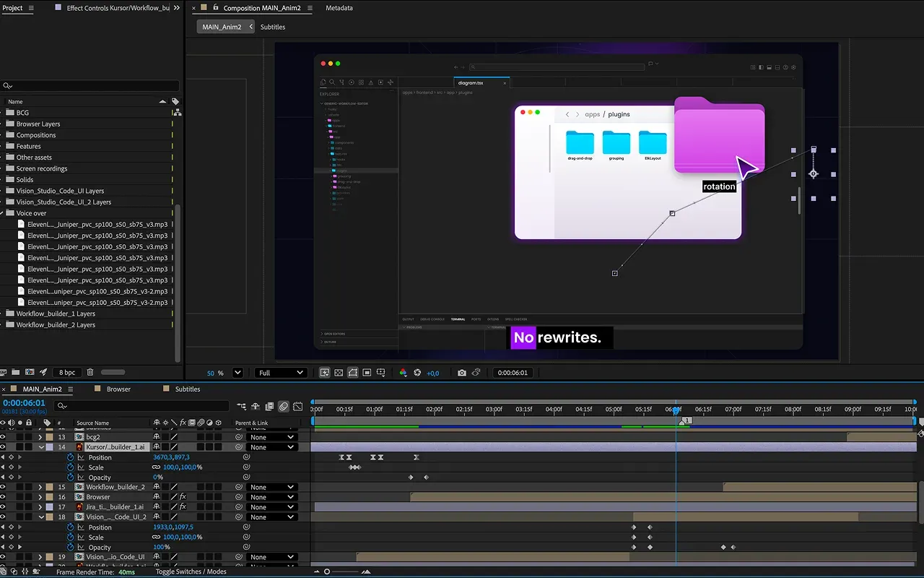Viewport: 924px width, 578px height.
Task: Click the exposure value +0,0
Action: pyautogui.click(x=433, y=373)
